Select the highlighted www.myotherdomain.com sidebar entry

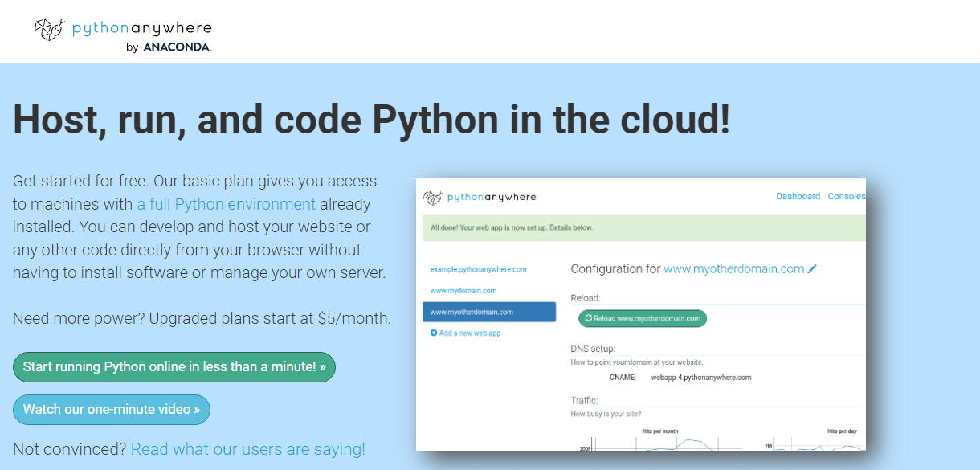tap(488, 312)
